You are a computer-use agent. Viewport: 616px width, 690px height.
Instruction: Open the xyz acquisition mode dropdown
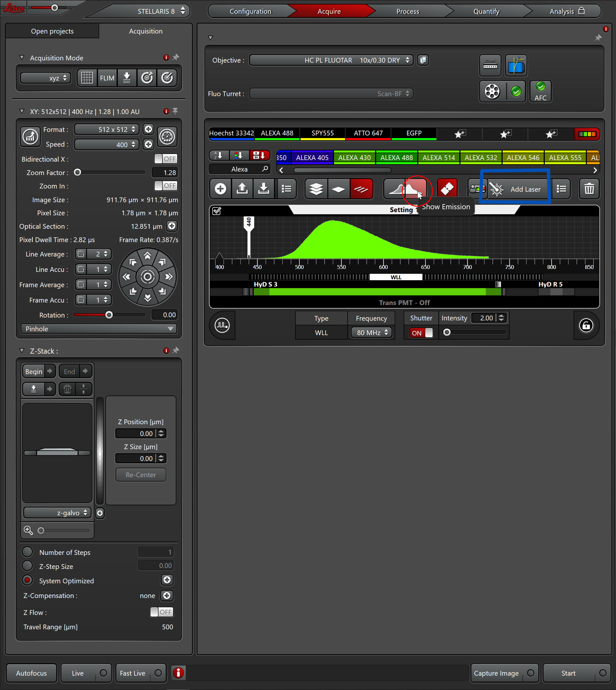[45, 78]
